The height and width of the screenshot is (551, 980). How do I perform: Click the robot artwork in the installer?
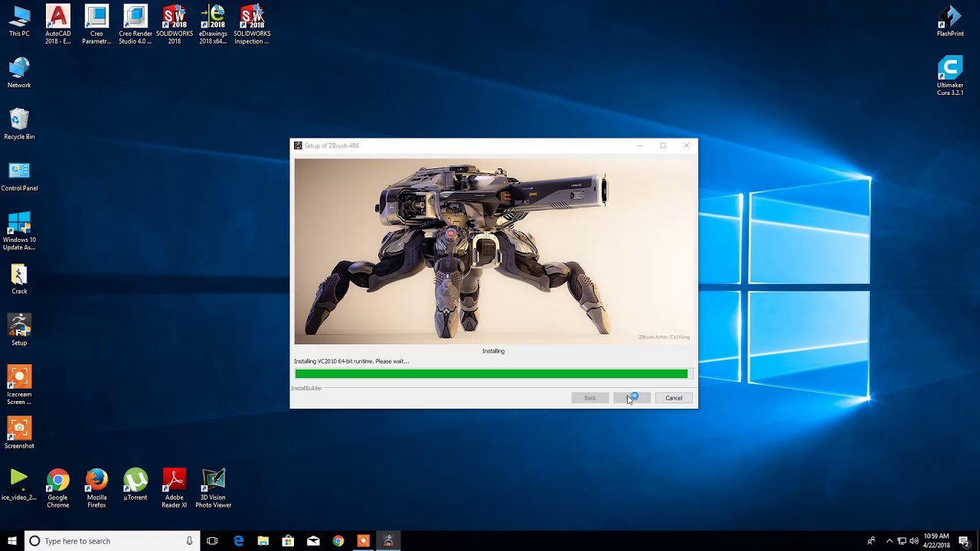tap(494, 251)
